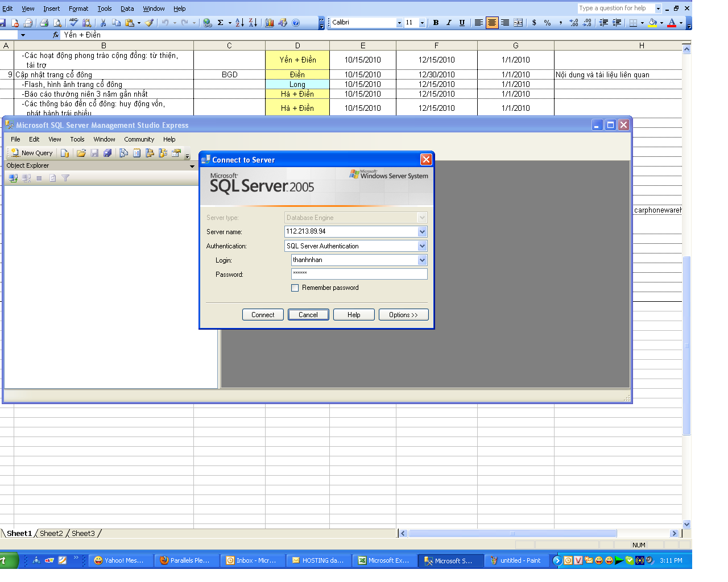This screenshot has width=728, height=582.
Task: Open Community menu in Management Studio
Action: [x=139, y=139]
